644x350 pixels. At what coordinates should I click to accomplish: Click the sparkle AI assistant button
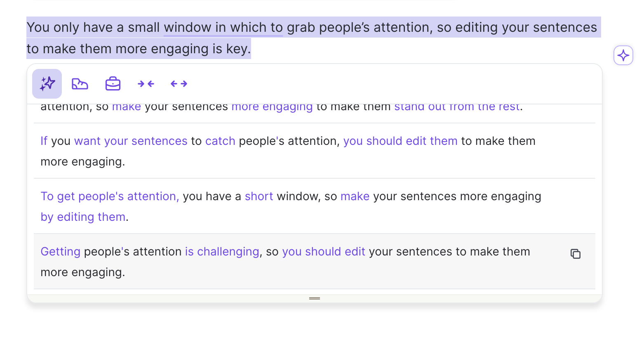pyautogui.click(x=623, y=55)
